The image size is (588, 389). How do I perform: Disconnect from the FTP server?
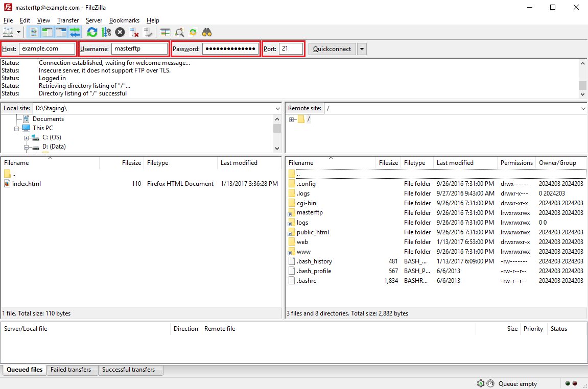pyautogui.click(x=135, y=32)
